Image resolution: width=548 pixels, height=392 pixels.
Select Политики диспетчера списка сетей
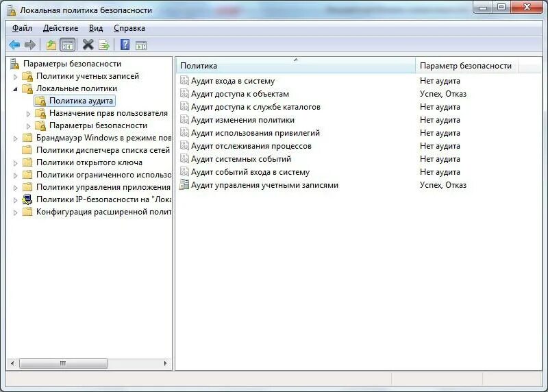[103, 150]
